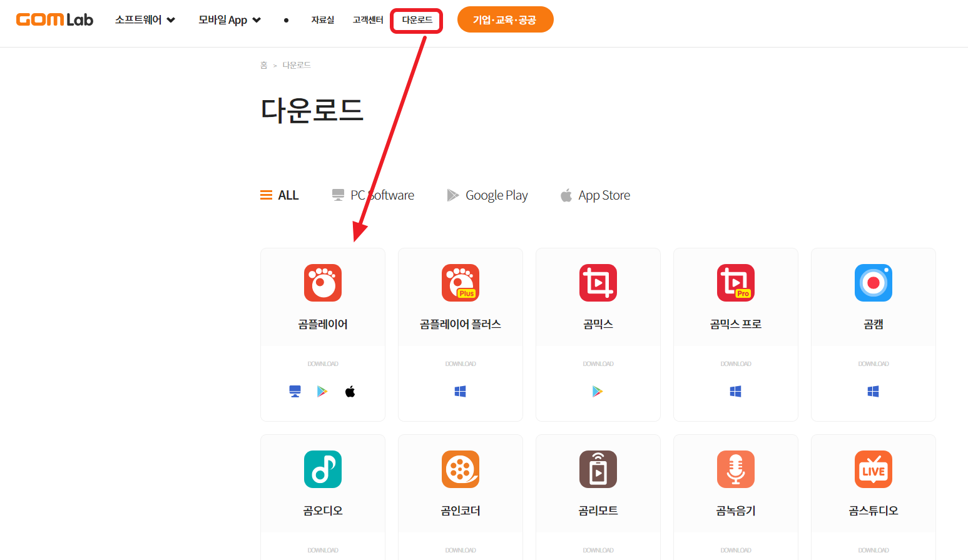Open the GOM Lab logo home link
The height and width of the screenshot is (560, 968).
(54, 20)
